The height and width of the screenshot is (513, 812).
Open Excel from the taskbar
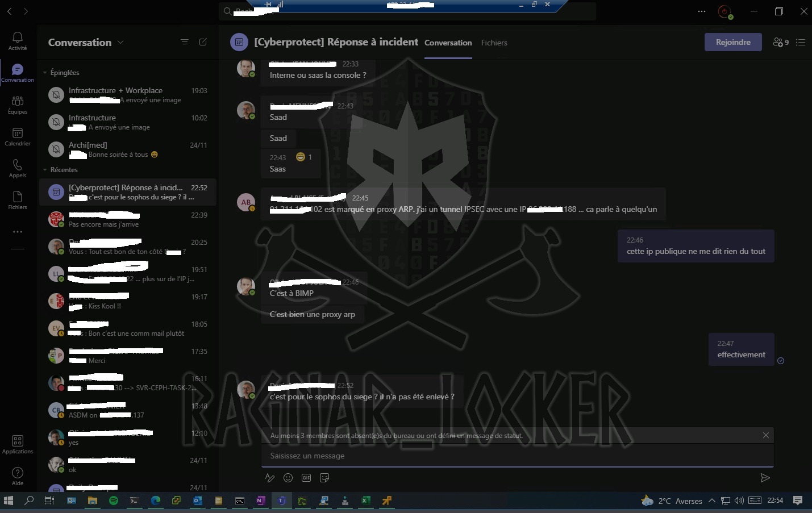[x=366, y=501]
